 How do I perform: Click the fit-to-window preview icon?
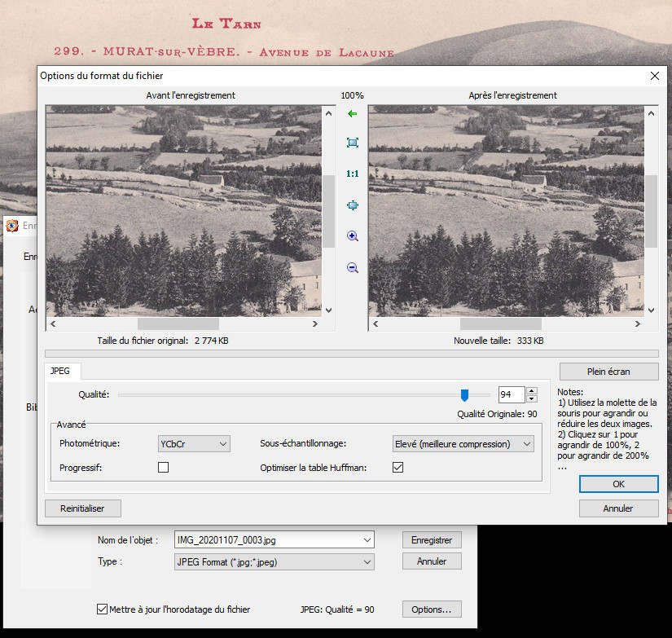tap(352, 143)
